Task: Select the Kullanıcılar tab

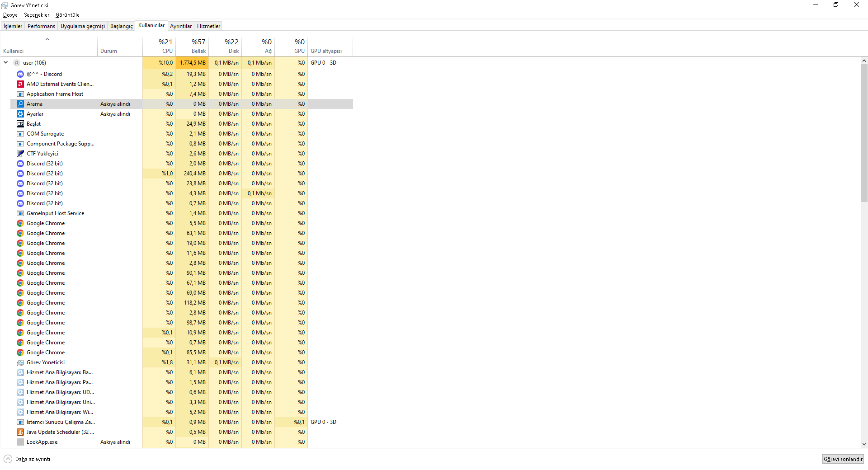Action: click(x=151, y=25)
